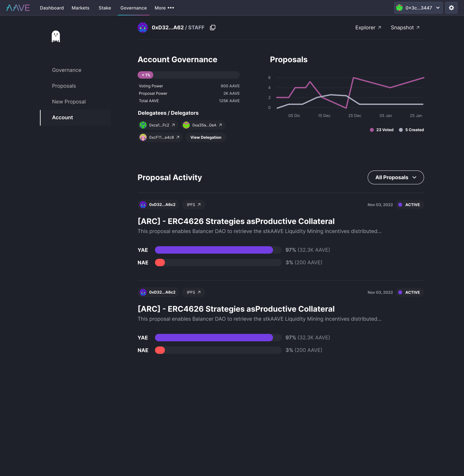Open the first ERC4626 Strategies proposal title
This screenshot has width=464, height=476.
tap(236, 221)
